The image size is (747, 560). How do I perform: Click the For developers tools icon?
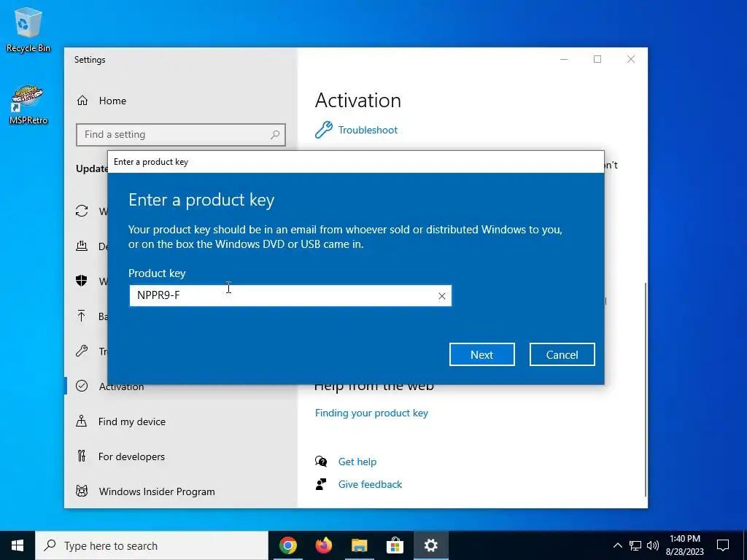pyautogui.click(x=82, y=456)
